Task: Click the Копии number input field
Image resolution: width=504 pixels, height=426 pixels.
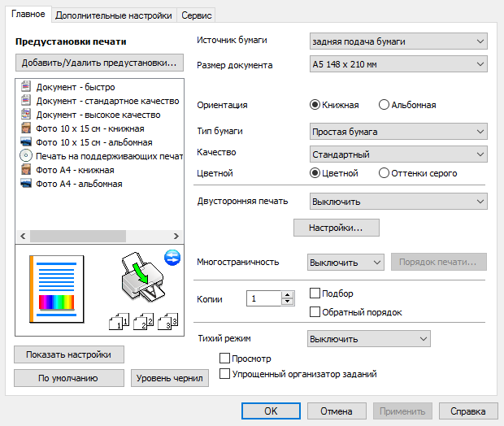Action: pyautogui.click(x=264, y=298)
